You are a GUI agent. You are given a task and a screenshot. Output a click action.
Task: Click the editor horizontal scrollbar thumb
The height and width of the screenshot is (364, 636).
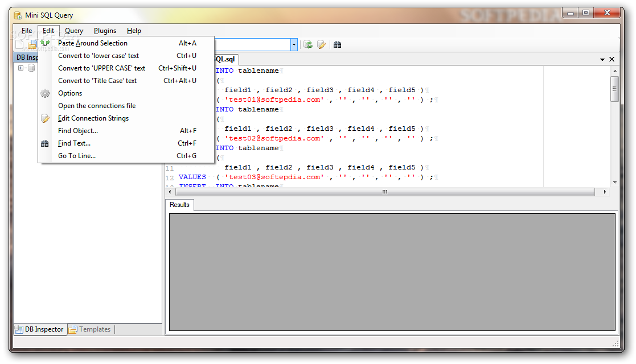[x=385, y=192]
